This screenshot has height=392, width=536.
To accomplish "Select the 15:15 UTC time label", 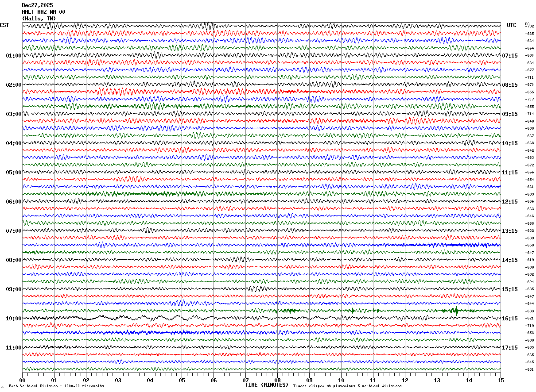I will point(510,289).
